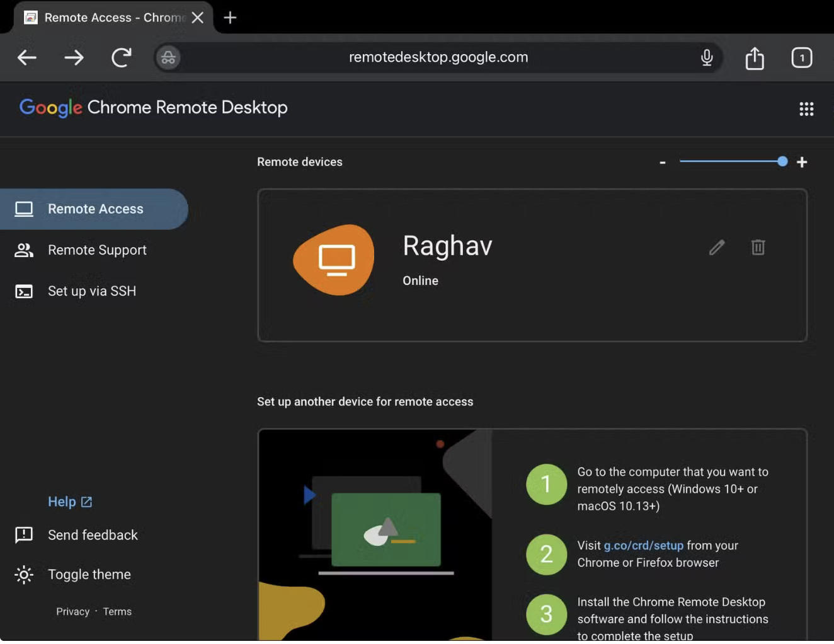The image size is (834, 644).
Task: Click the Remote Support people icon
Action: [24, 250]
